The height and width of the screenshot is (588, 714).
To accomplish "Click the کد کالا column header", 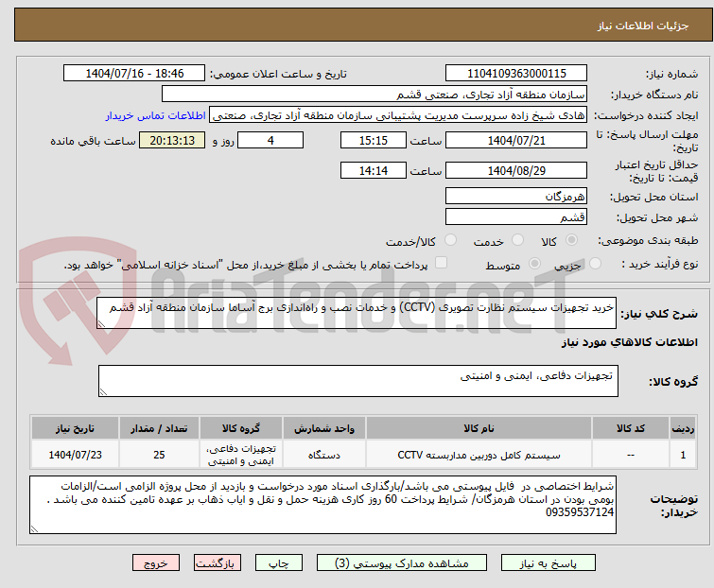I will pyautogui.click(x=631, y=428).
